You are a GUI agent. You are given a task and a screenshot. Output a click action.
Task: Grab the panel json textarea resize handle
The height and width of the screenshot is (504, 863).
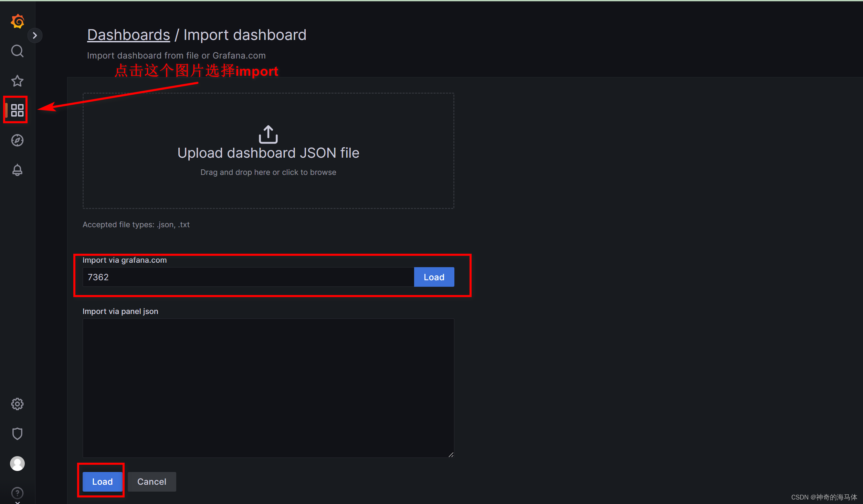[451, 454]
